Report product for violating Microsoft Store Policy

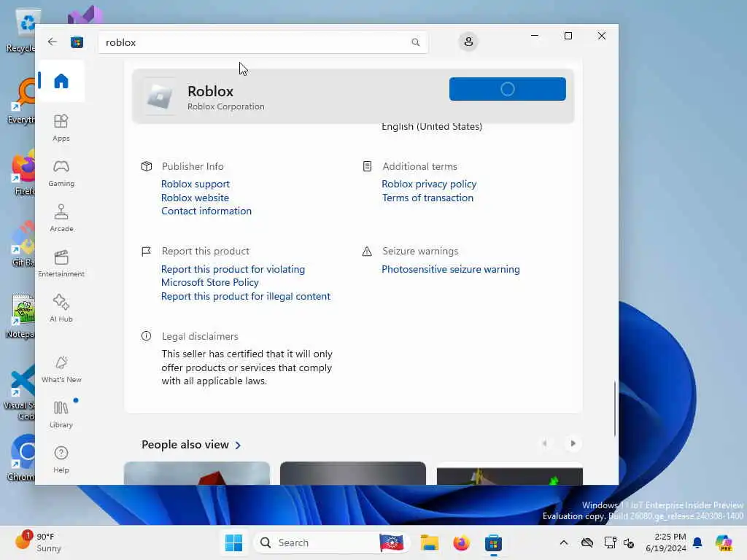[x=233, y=276]
